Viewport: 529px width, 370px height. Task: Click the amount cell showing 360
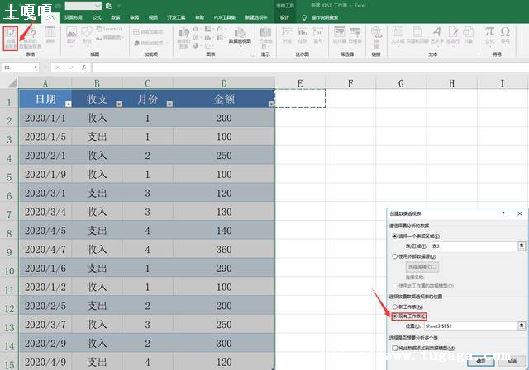click(224, 249)
